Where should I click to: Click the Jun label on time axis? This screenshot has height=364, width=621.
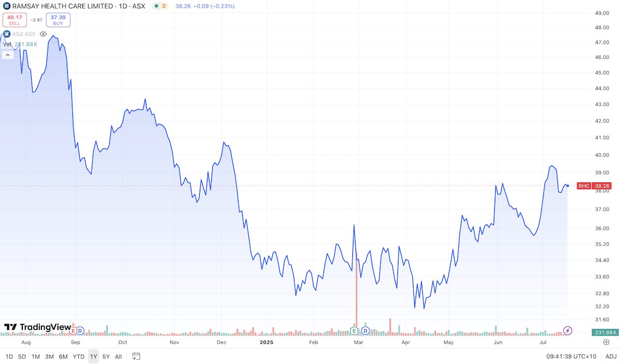pyautogui.click(x=498, y=342)
